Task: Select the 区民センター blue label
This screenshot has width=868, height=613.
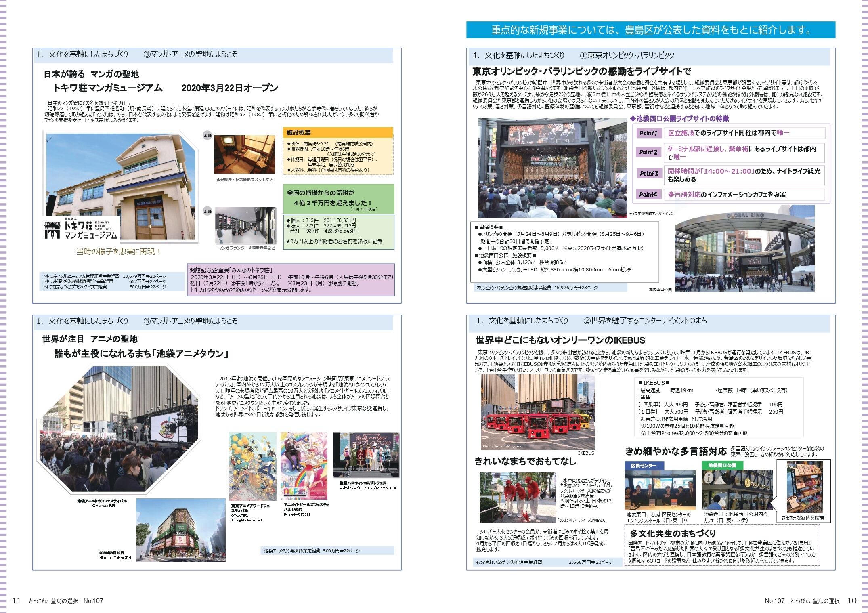Action: (644, 465)
